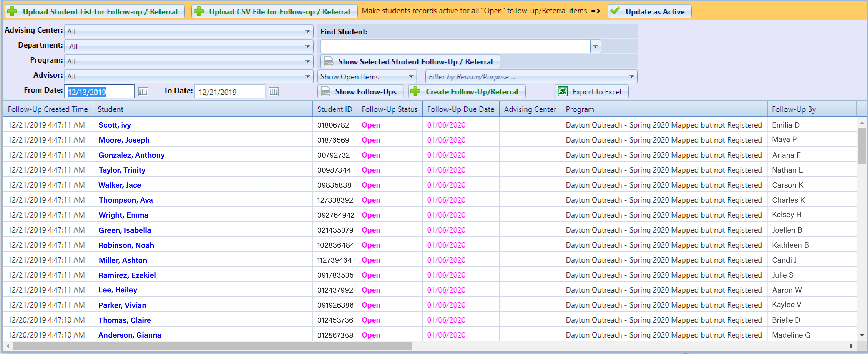Open the To Date calendar picker icon
The height and width of the screenshot is (354, 868).
coord(274,92)
